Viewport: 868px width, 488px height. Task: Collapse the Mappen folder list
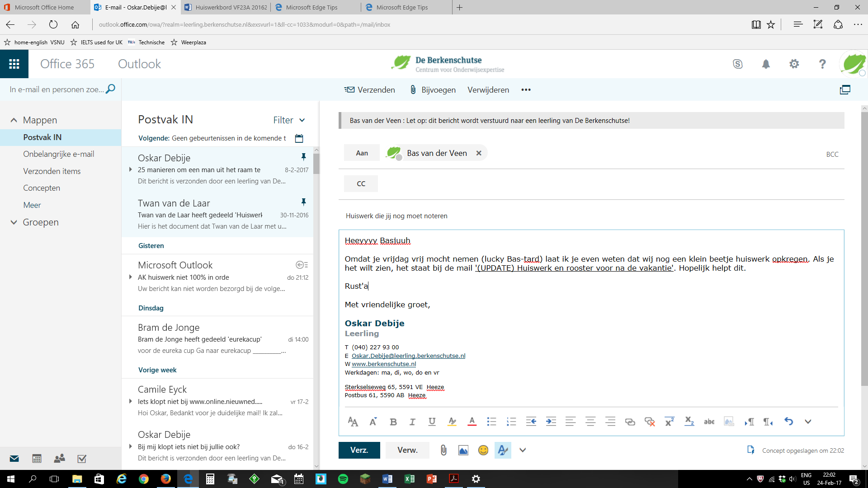pos(14,120)
